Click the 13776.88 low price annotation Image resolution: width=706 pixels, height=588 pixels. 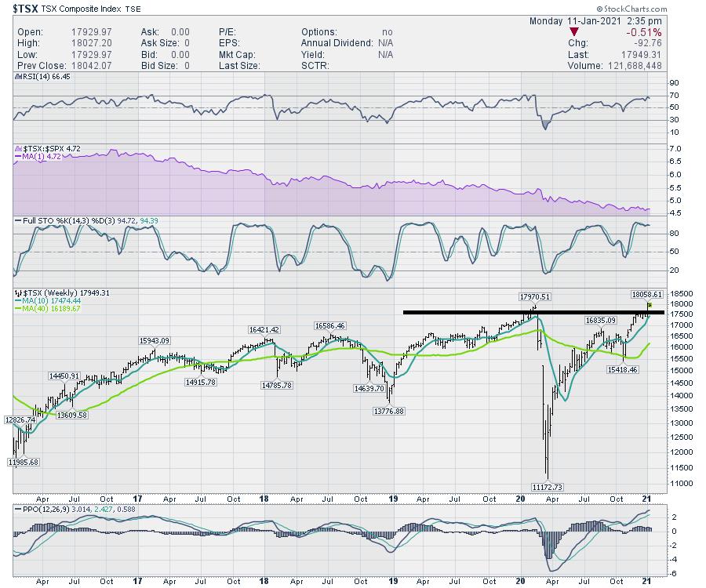pyautogui.click(x=388, y=411)
